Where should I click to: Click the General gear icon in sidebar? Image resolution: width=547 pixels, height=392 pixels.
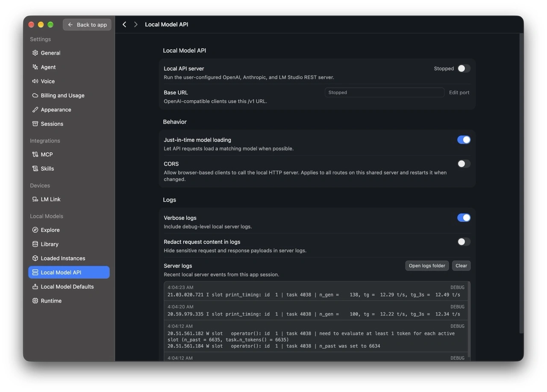tap(35, 53)
